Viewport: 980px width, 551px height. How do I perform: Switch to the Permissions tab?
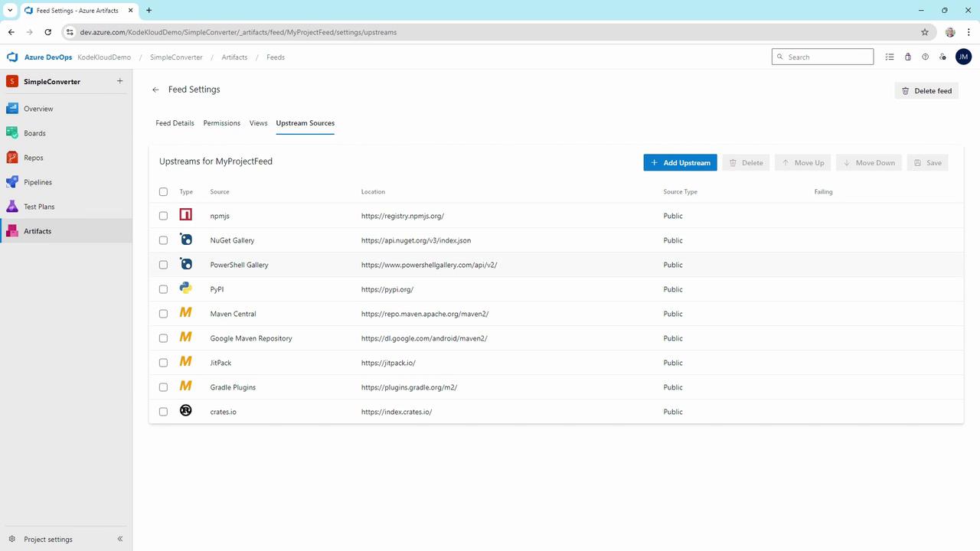pos(222,123)
